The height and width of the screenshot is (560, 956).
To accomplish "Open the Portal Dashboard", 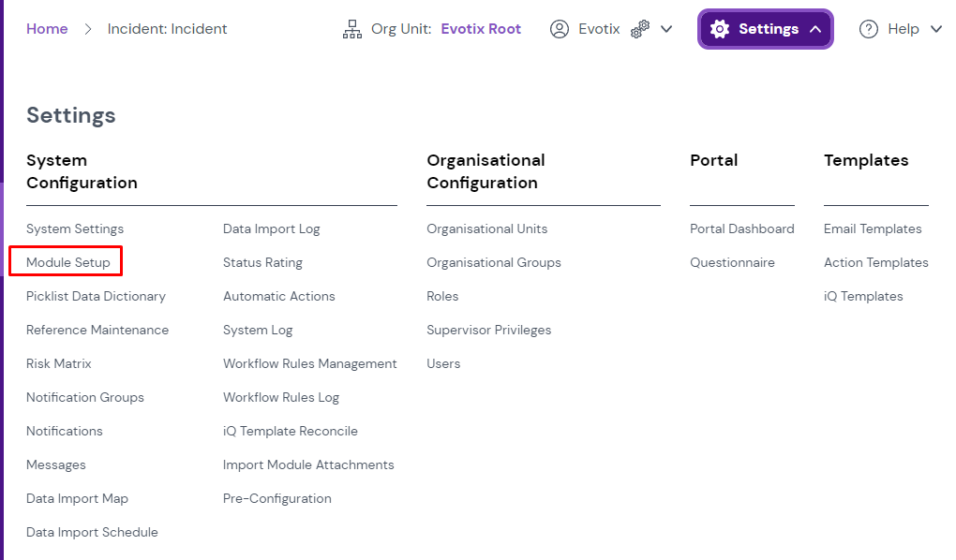I will [741, 228].
